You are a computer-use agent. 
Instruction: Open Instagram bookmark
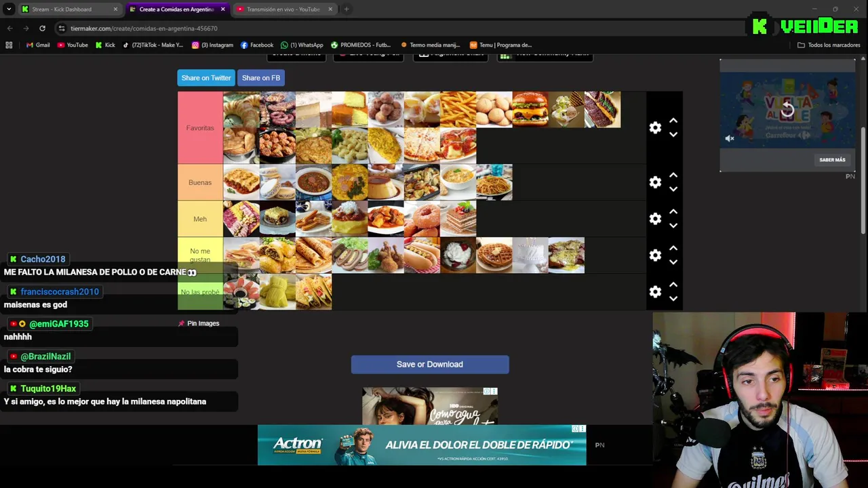[212, 45]
